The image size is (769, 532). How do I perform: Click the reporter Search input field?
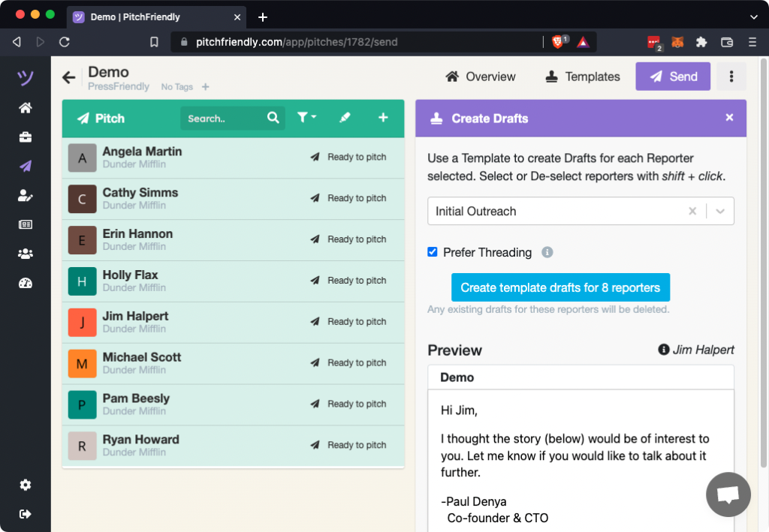[x=224, y=119]
